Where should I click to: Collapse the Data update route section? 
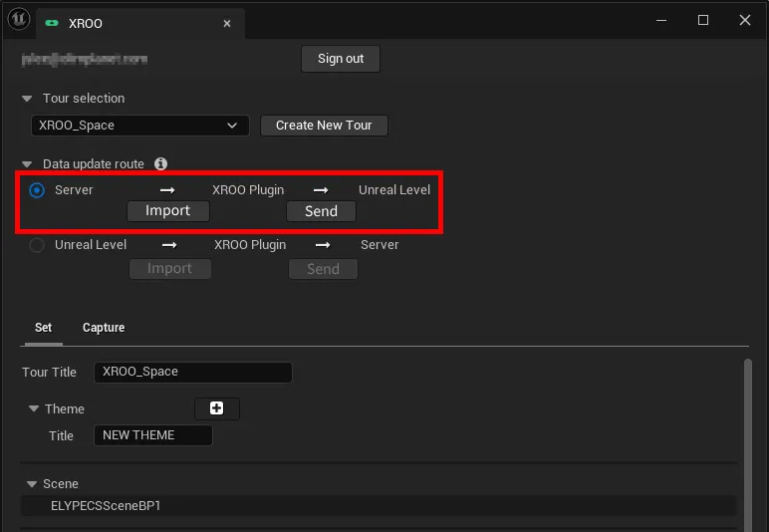point(27,164)
